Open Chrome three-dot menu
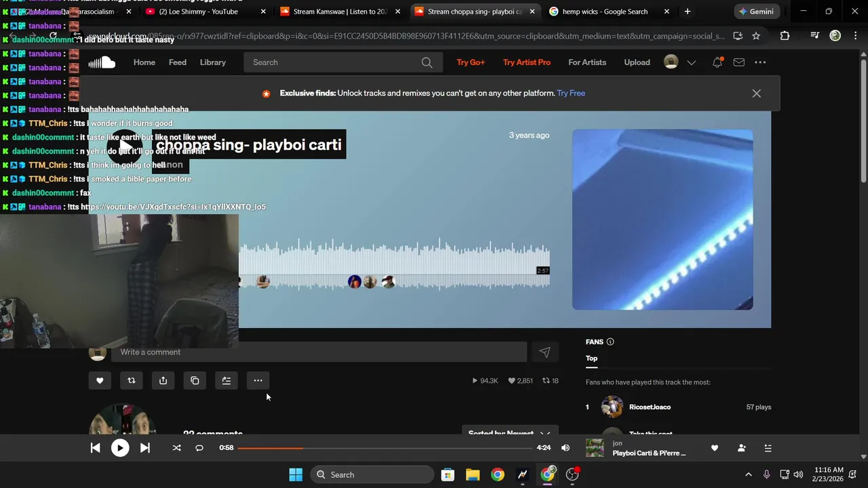This screenshot has width=868, height=488. 854,36
